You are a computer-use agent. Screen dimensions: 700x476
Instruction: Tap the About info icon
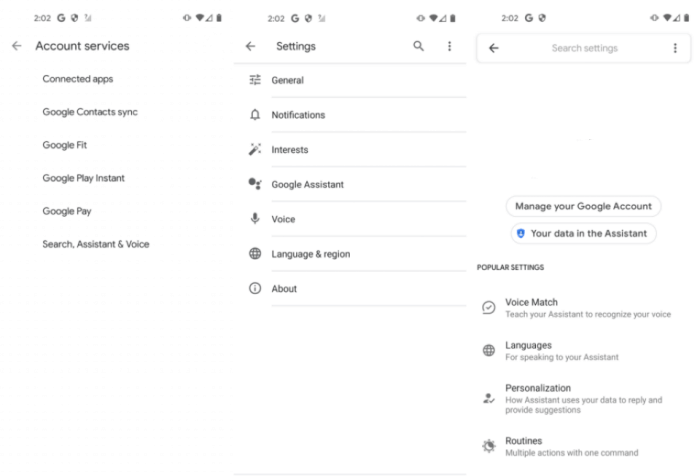pos(255,288)
